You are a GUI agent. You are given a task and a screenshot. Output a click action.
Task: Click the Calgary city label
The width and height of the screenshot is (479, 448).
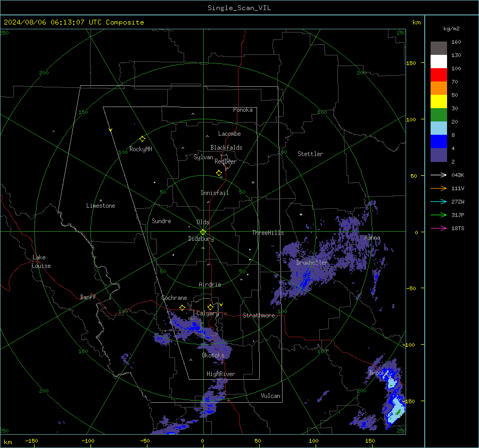[208, 313]
